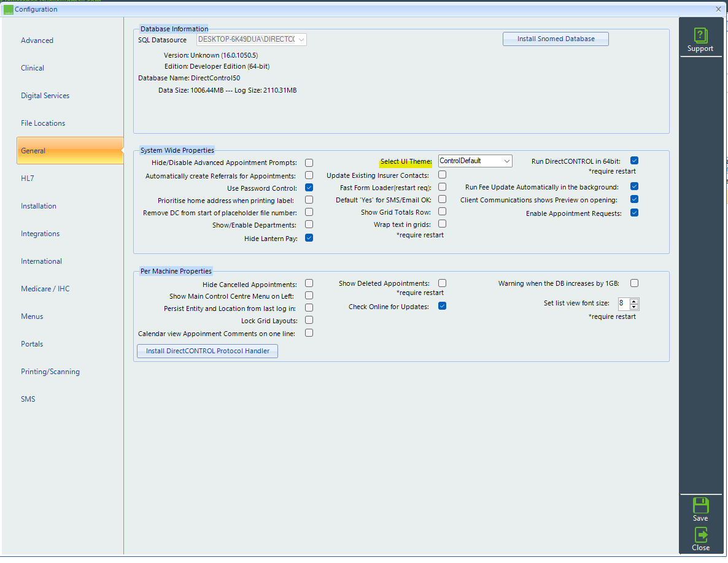Switch to Integrations section
The height and width of the screenshot is (563, 728).
[40, 233]
